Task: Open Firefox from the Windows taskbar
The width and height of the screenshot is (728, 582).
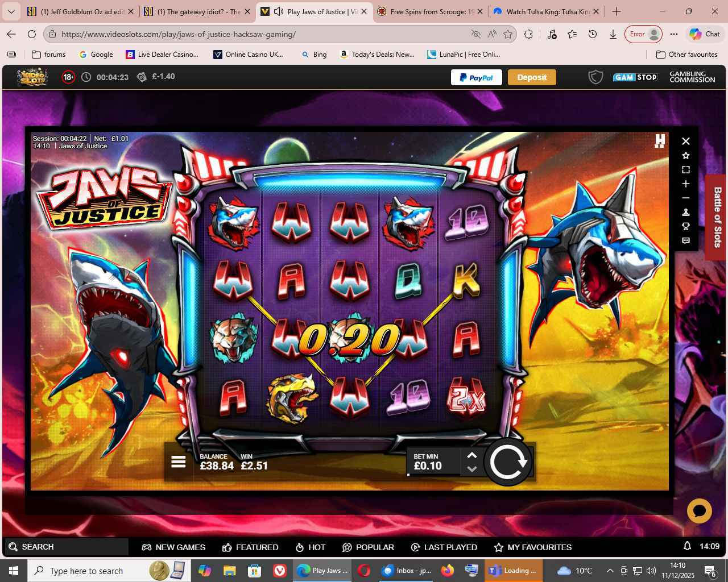Action: point(448,570)
